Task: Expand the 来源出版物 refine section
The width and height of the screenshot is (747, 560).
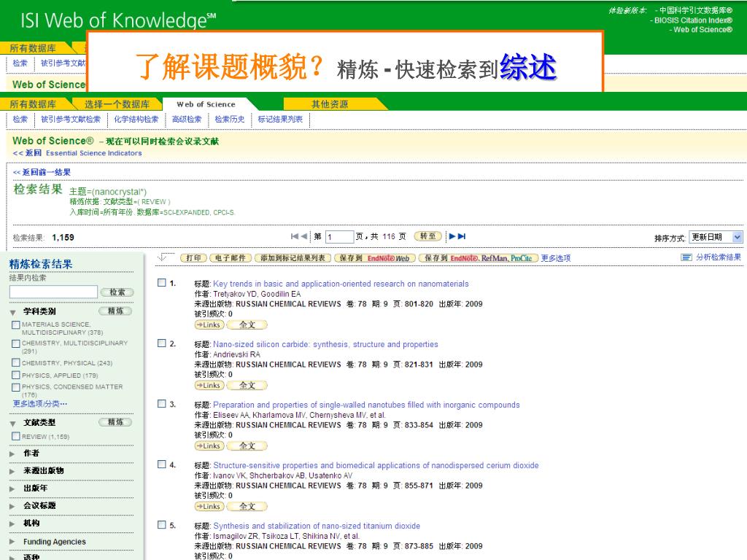Action: coord(12,472)
